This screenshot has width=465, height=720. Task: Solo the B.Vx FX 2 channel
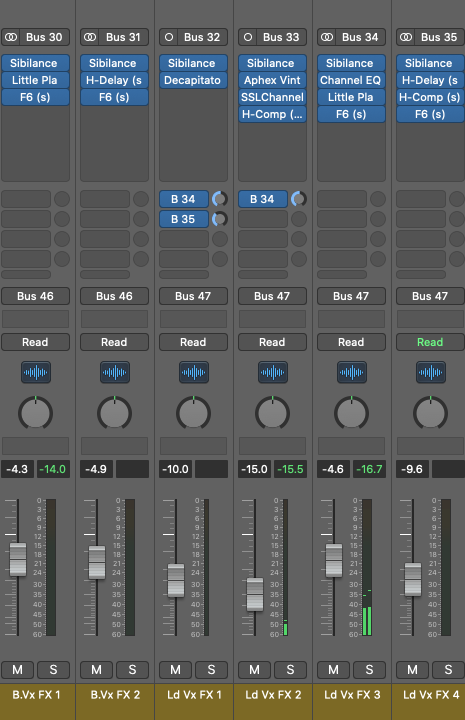pyautogui.click(x=132, y=670)
